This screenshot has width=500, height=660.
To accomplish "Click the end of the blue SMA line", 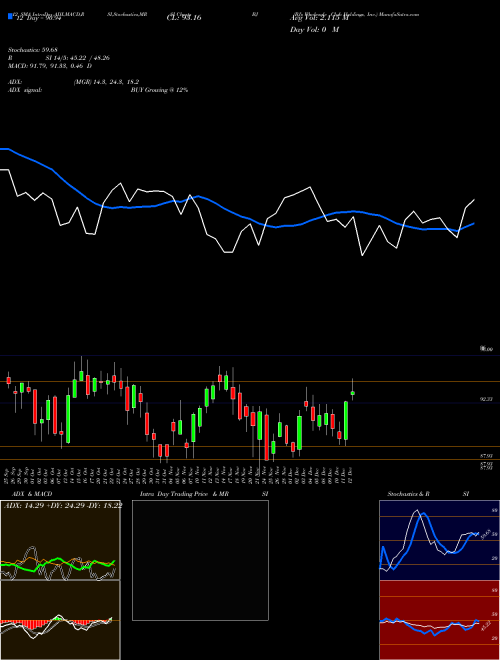I will [474, 224].
